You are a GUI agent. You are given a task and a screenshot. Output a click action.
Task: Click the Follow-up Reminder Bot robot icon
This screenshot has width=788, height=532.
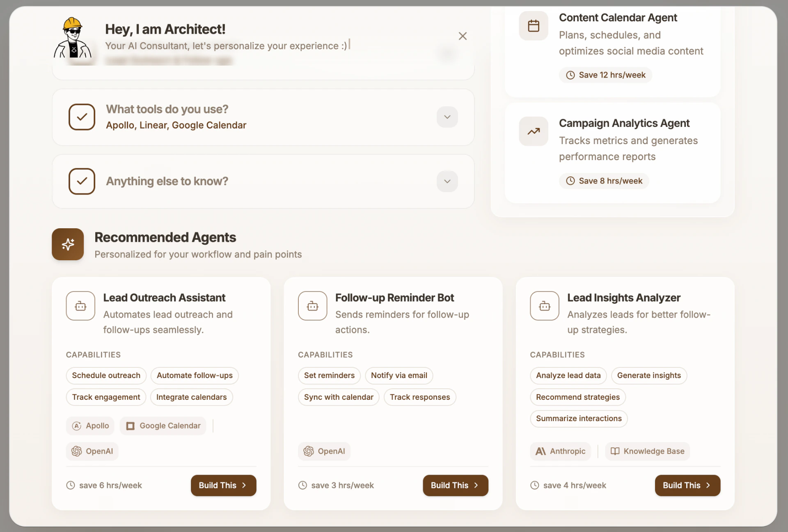pyautogui.click(x=312, y=306)
